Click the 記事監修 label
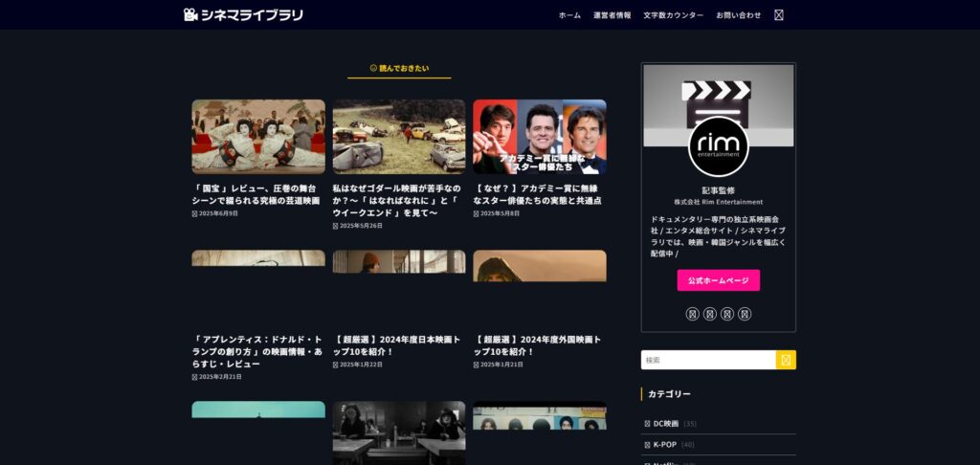The height and width of the screenshot is (465, 980). [718, 190]
